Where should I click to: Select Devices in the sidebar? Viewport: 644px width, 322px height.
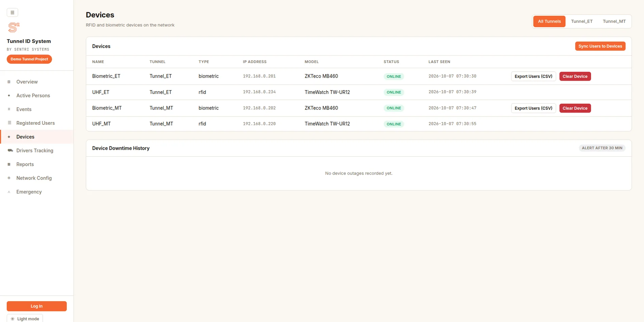point(37,137)
